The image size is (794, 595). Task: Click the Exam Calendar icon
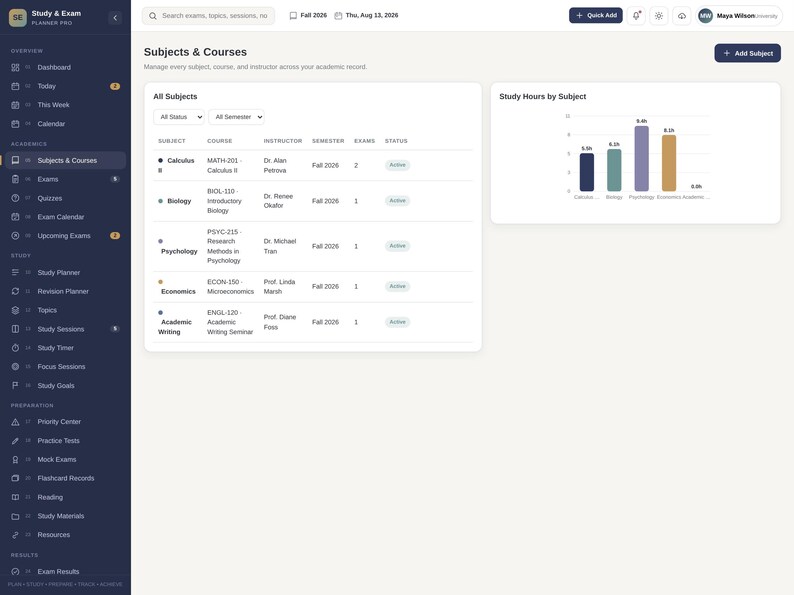[x=15, y=217]
